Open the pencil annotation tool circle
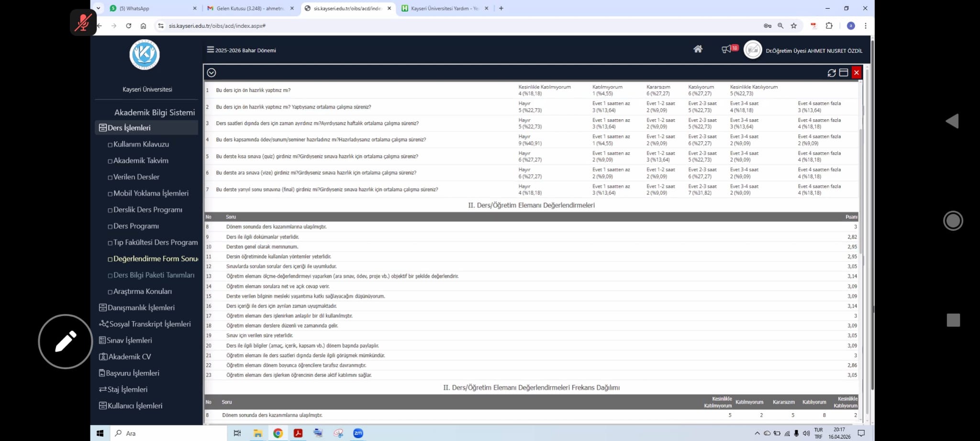This screenshot has height=441, width=980. 66,341
